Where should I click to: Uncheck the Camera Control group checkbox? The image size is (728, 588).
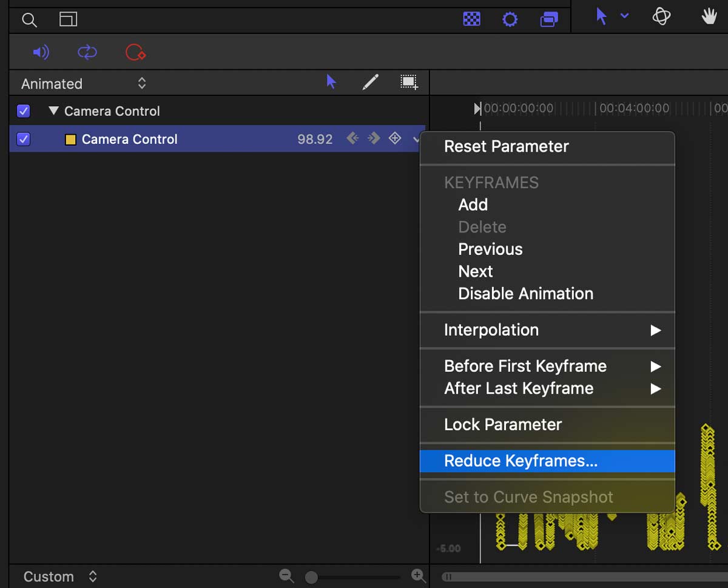click(23, 111)
